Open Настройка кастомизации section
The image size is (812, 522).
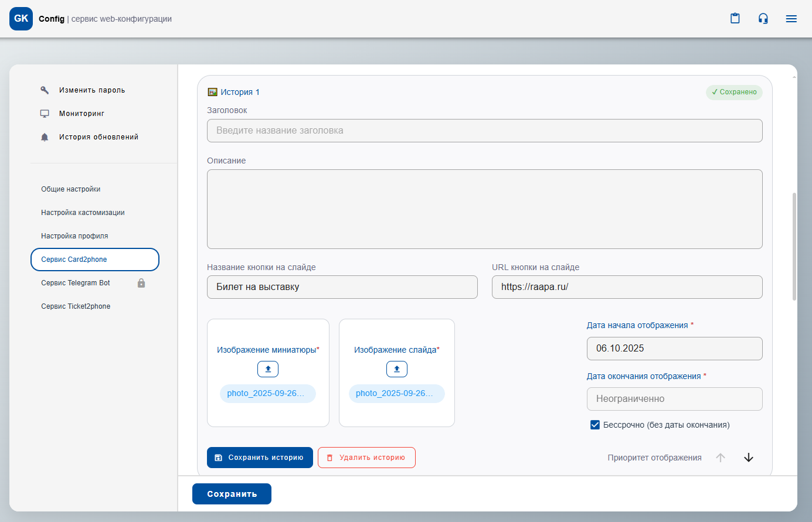point(83,213)
